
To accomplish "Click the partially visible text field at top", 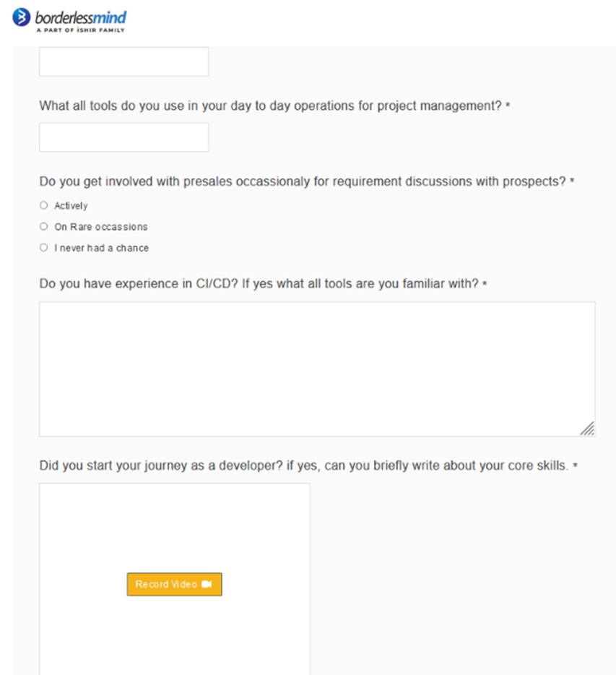I will tap(123, 62).
